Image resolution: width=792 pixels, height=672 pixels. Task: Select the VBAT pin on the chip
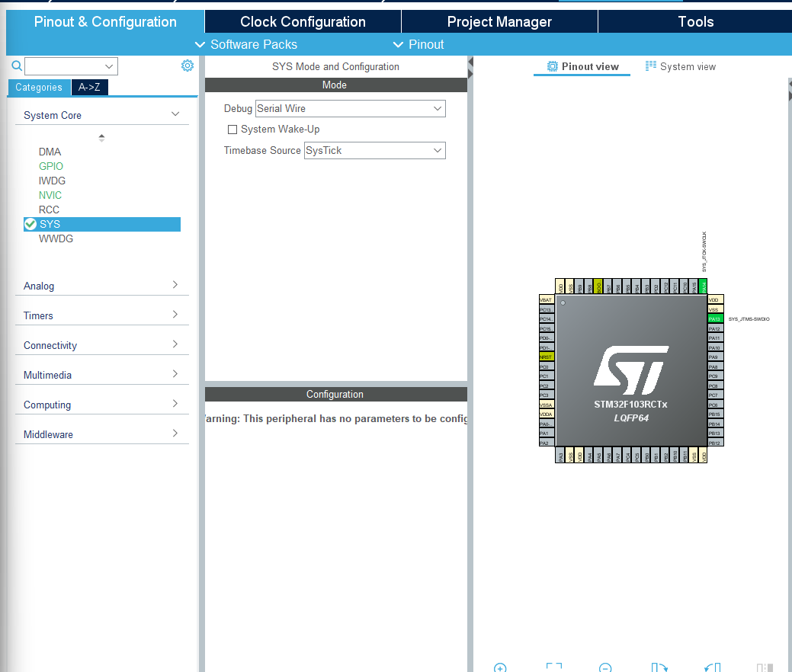(547, 300)
